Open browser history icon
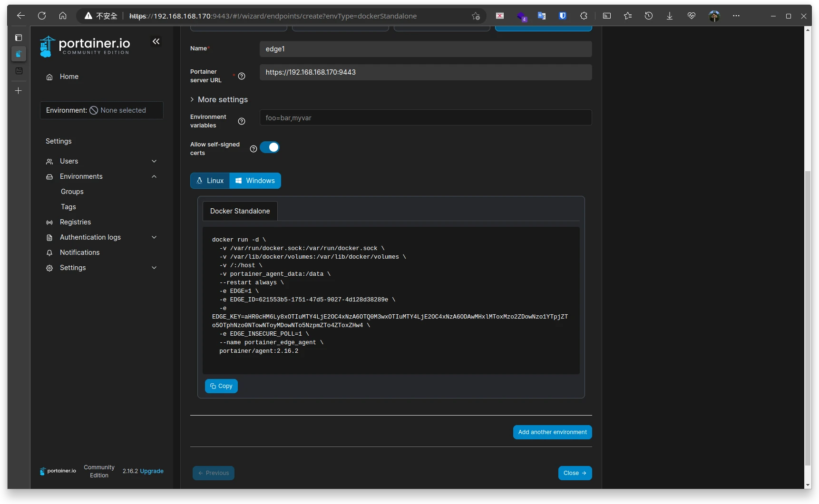This screenshot has height=504, width=819. (649, 16)
